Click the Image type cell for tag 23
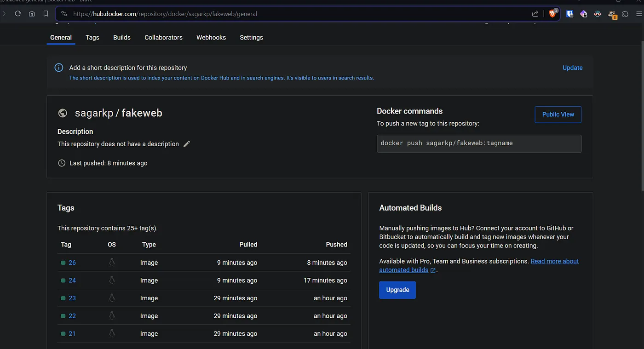 click(149, 298)
